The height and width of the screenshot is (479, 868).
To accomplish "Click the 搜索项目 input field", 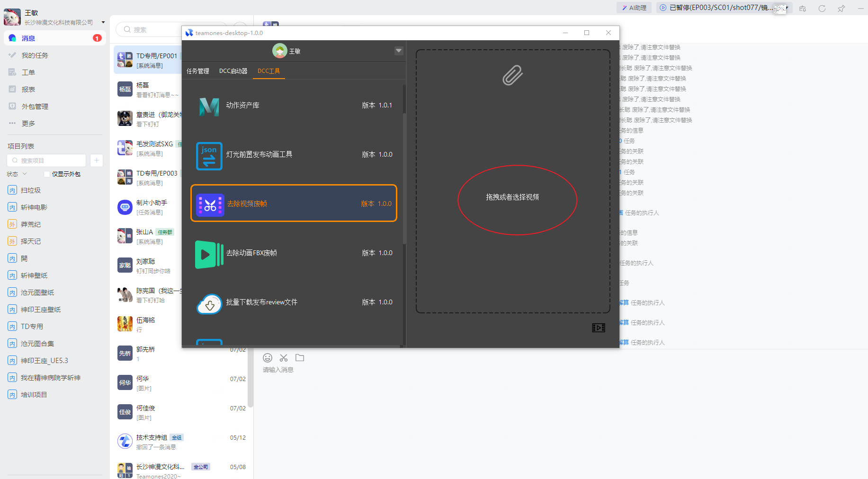I will pos(47,160).
